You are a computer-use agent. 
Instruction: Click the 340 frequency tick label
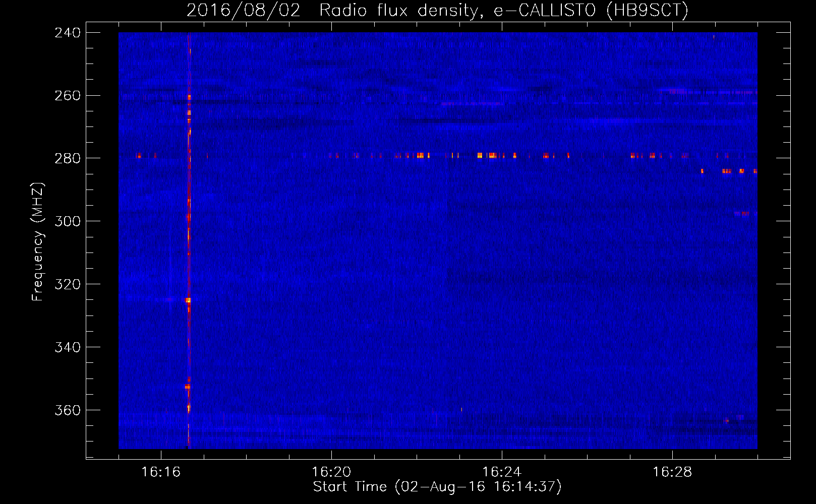coord(68,347)
